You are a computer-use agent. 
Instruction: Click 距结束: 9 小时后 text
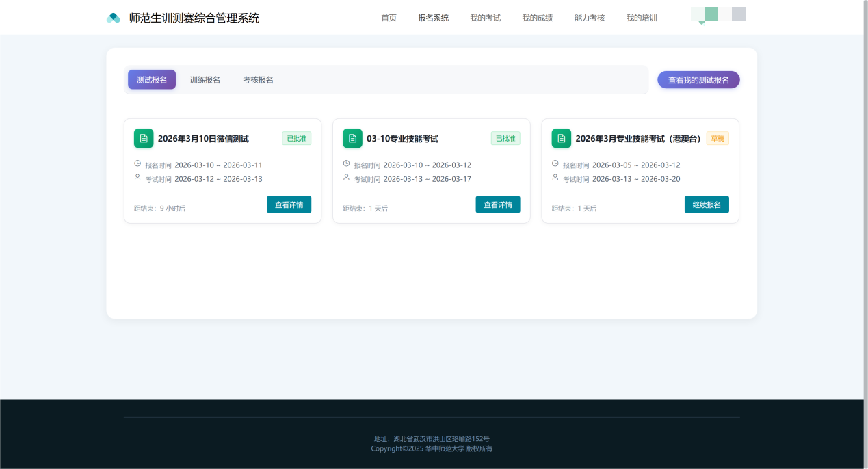click(159, 208)
